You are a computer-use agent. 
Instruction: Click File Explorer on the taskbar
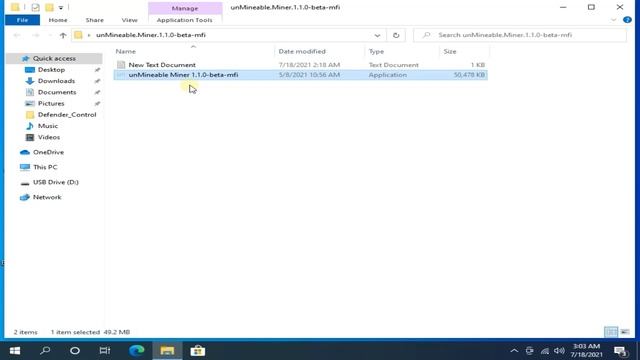167,351
